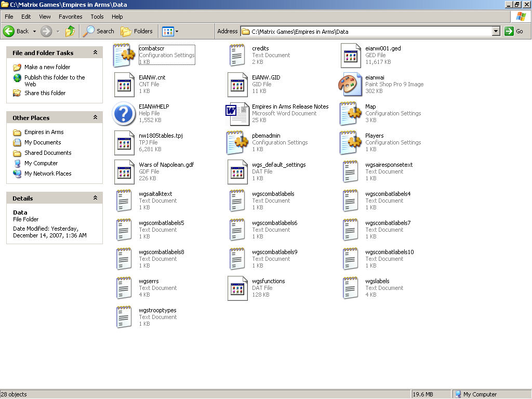Select the wgscombatlabels file name
The image size is (532, 399).
[273, 194]
